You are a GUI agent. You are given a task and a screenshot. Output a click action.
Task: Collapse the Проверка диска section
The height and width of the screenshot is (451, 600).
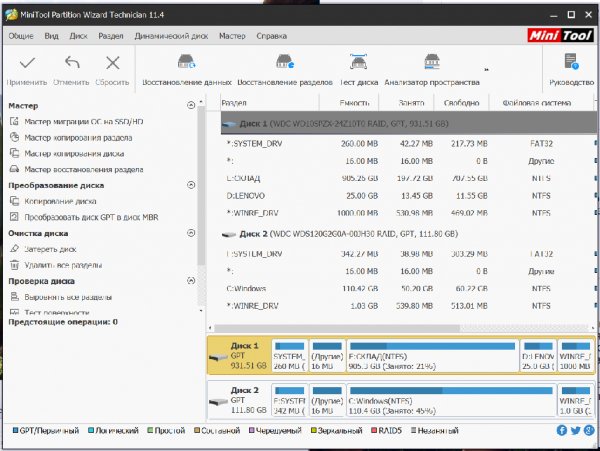pyautogui.click(x=191, y=281)
